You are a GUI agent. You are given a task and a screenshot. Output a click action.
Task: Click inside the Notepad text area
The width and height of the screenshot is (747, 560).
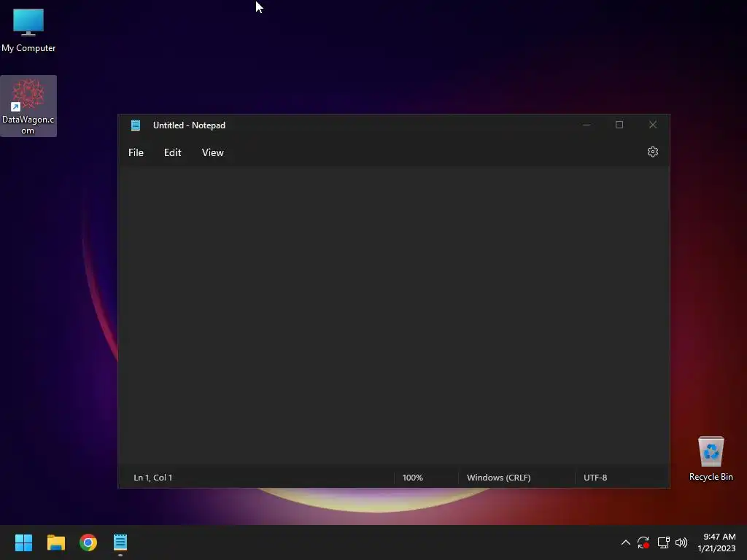point(393,315)
